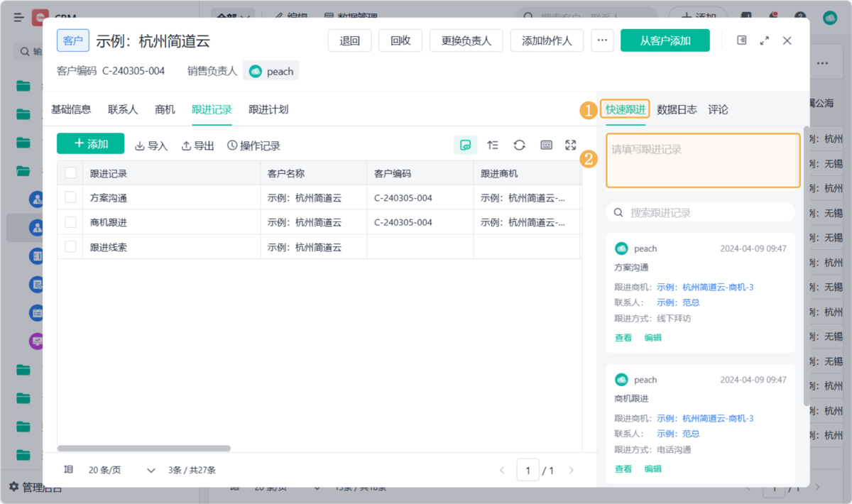Close the customer detail dialog
Image resolution: width=852 pixels, height=504 pixels.
tap(787, 40)
